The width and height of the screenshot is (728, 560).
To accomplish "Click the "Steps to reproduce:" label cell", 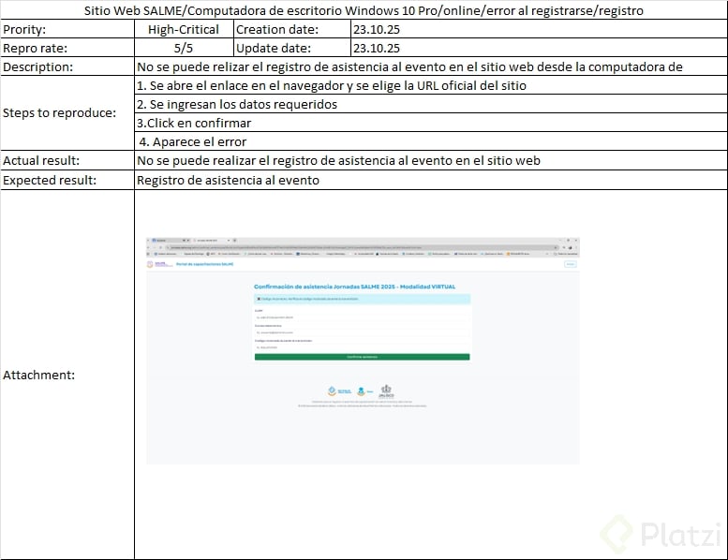I will point(67,112).
